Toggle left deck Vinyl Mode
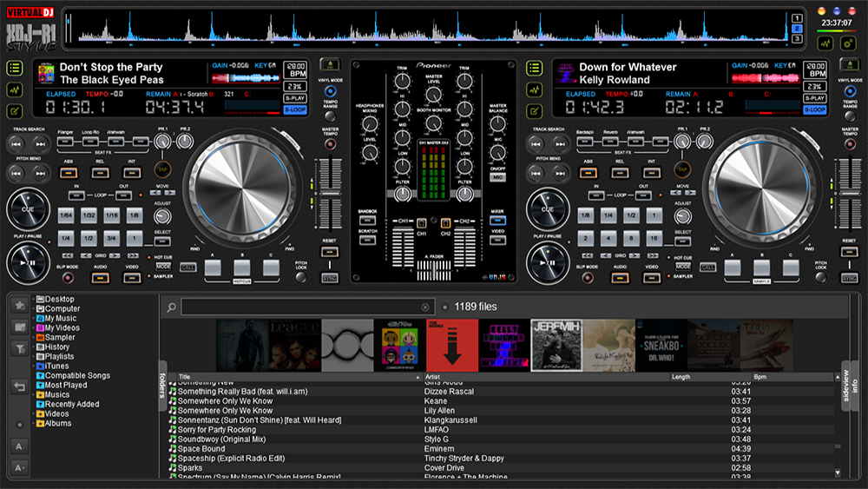 330,91
